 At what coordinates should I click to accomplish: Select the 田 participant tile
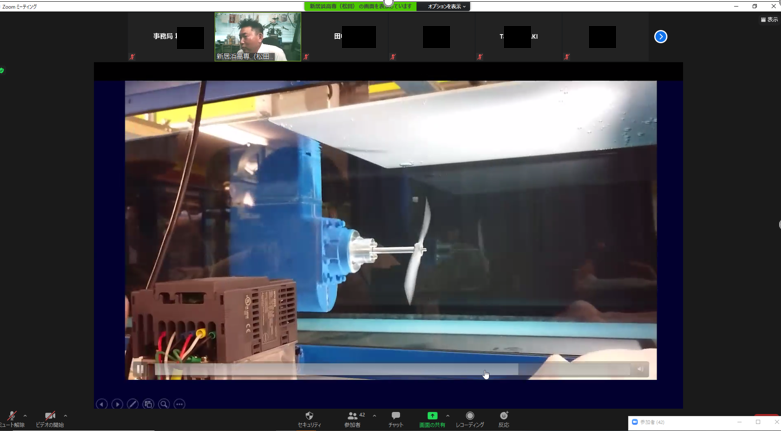pyautogui.click(x=345, y=37)
